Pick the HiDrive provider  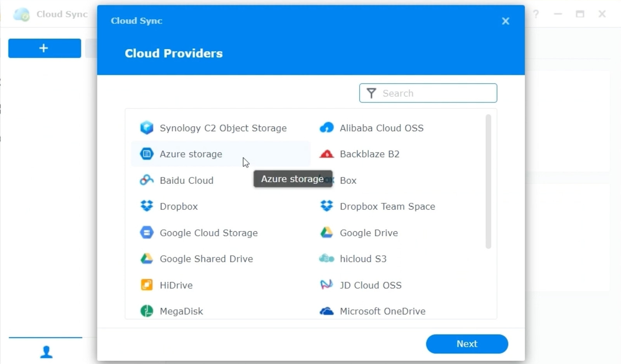(176, 285)
